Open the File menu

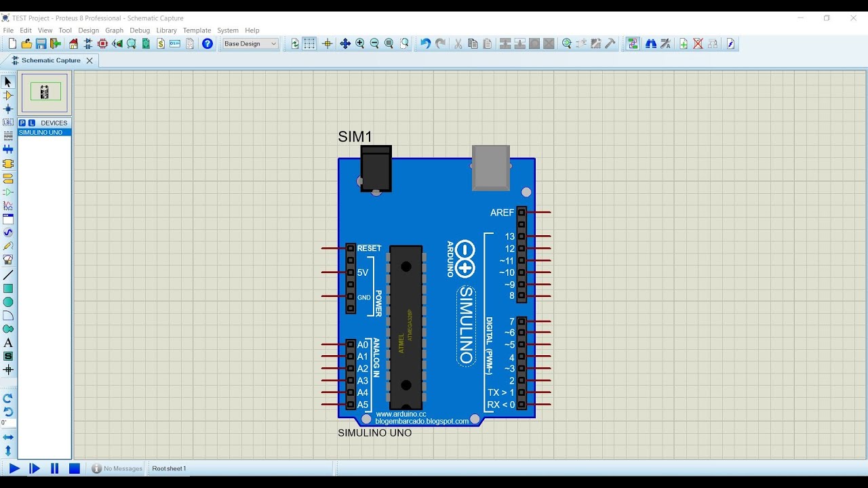(x=8, y=30)
